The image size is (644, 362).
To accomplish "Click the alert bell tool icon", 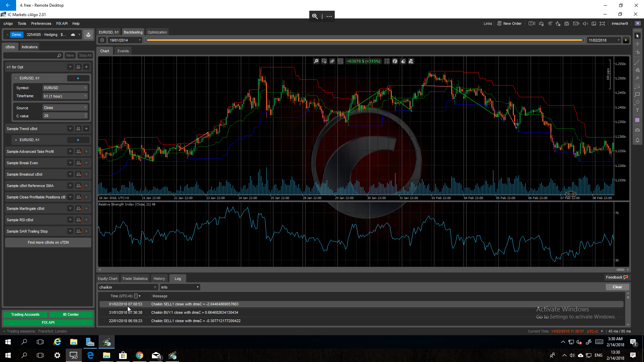I will 637,140.
